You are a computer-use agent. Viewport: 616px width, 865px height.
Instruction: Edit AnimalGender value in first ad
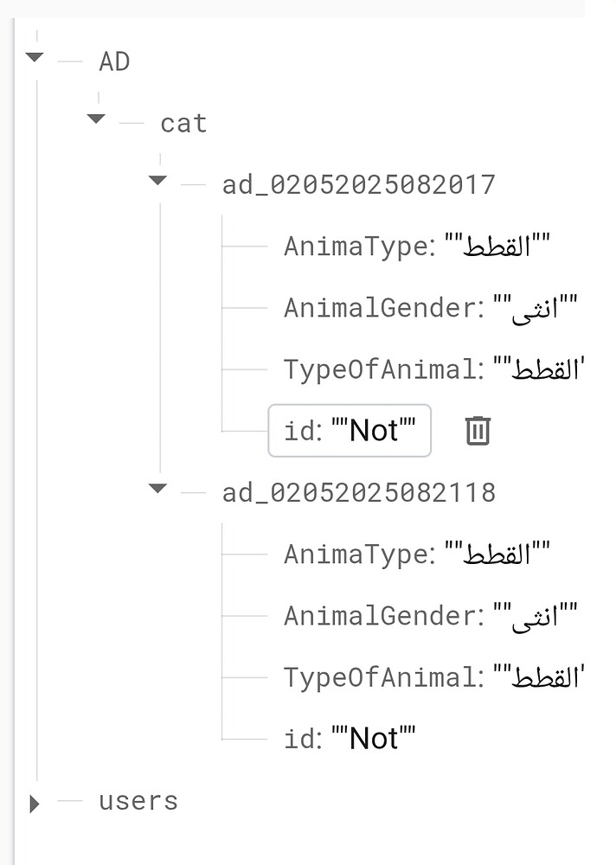(535, 308)
